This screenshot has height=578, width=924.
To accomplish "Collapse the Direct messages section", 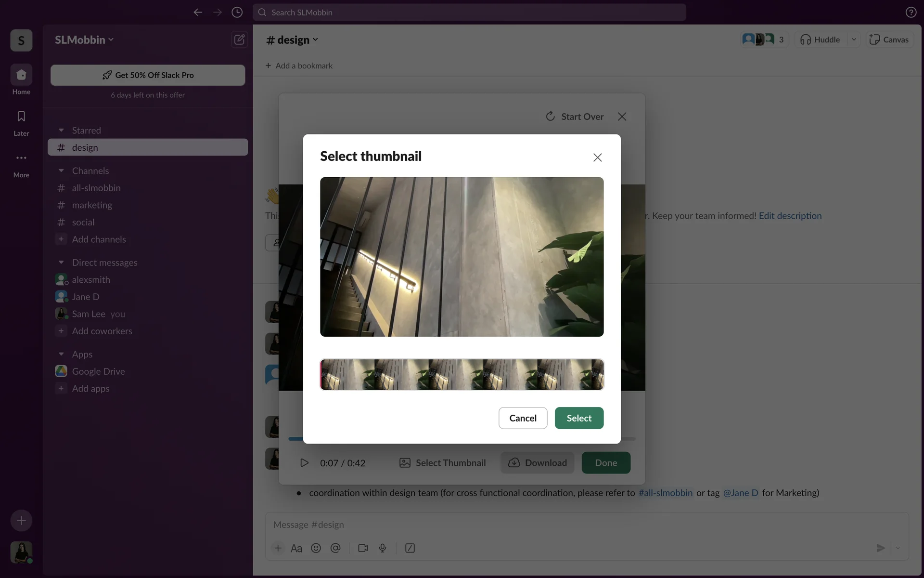I will pyautogui.click(x=61, y=263).
